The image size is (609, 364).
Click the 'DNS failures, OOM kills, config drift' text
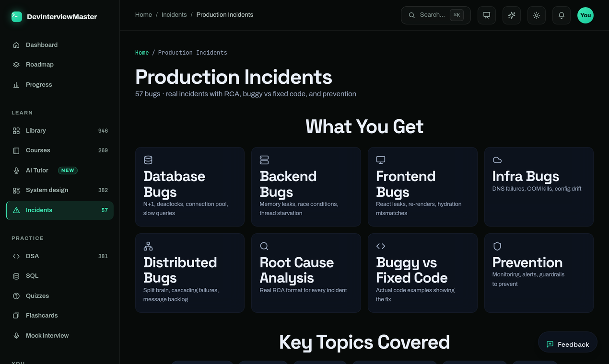pos(537,189)
